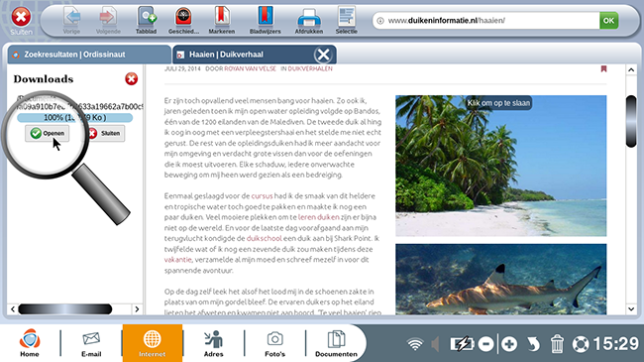Viewport: 644px width, 362px height.
Task: Open the 'leren duiken' link
Action: coord(319,217)
